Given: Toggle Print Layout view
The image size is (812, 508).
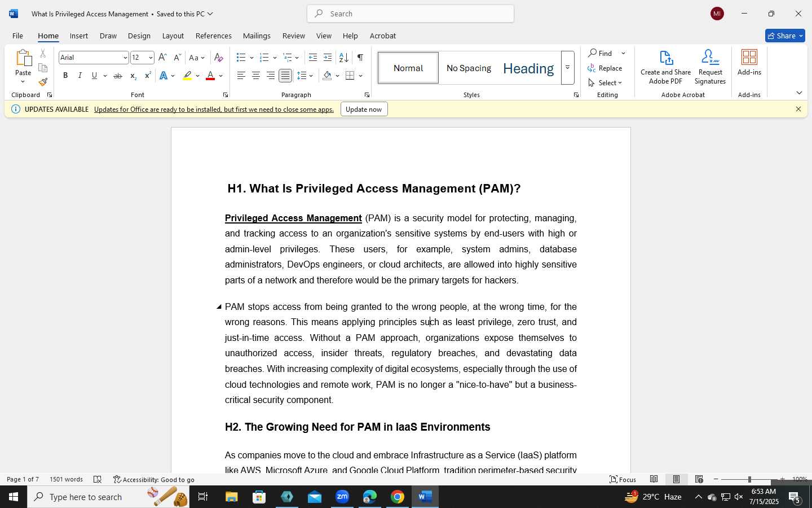Looking at the screenshot, I should 676,479.
